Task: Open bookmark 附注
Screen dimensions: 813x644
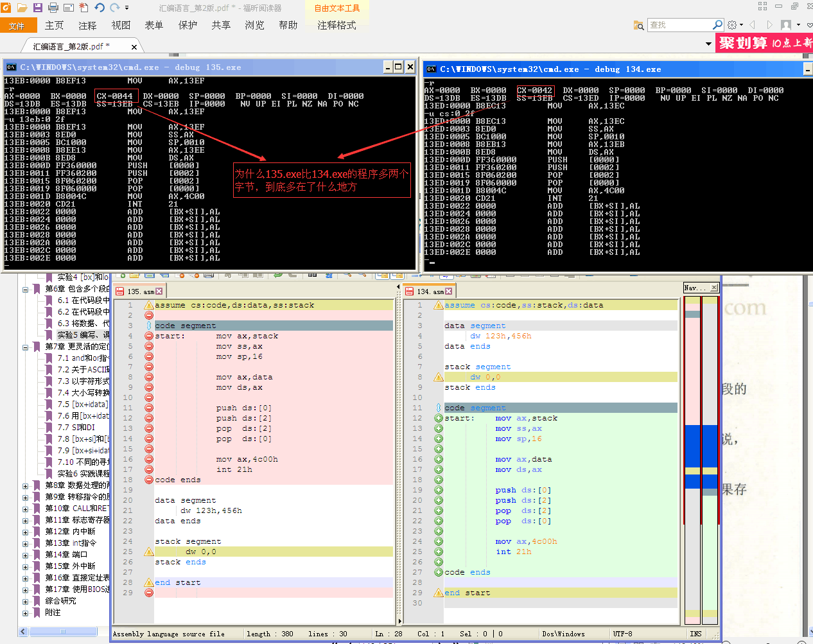Action: pos(53,613)
